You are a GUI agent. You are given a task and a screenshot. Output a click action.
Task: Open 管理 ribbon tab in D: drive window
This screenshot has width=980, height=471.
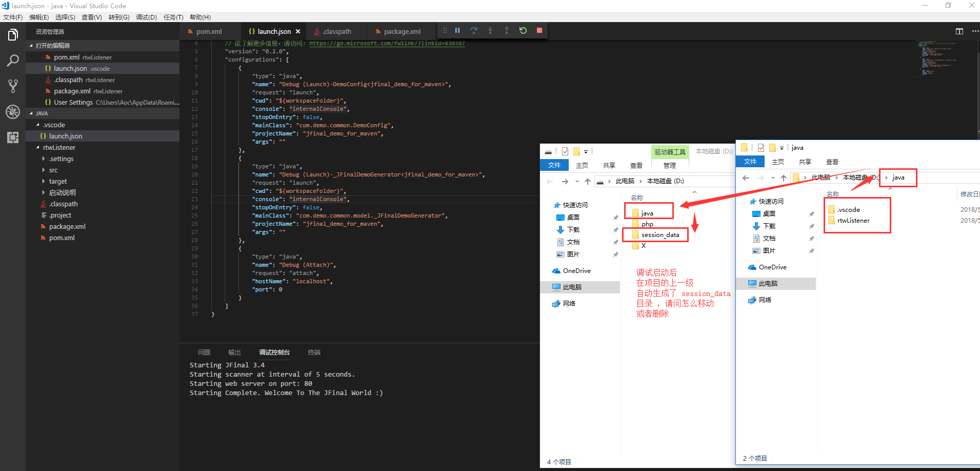tap(669, 165)
